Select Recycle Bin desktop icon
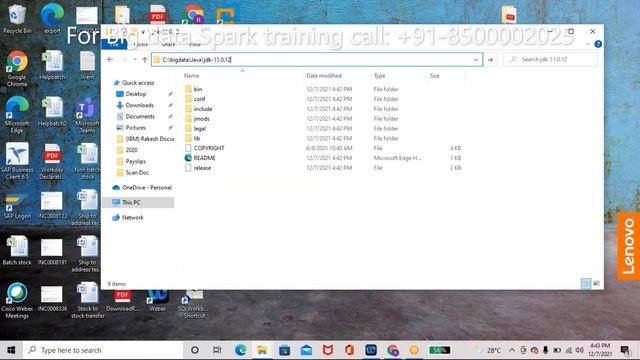640x360 pixels. [16, 20]
